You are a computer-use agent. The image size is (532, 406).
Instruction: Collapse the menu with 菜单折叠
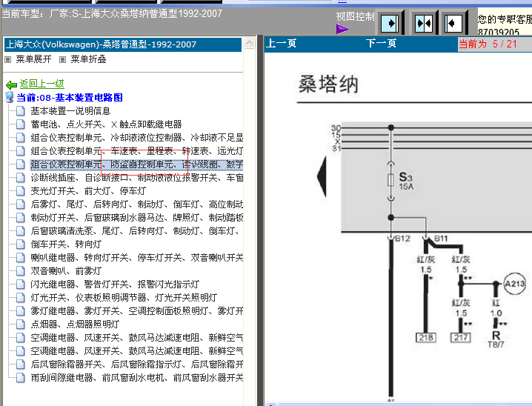coord(88,59)
